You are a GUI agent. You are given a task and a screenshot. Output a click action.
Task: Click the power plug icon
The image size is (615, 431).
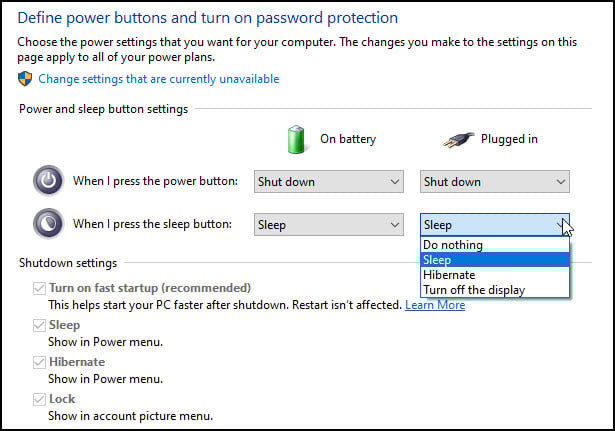pyautogui.click(x=458, y=140)
